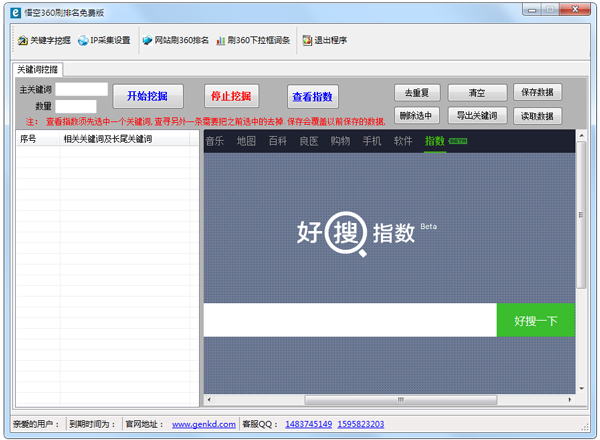The height and width of the screenshot is (440, 600).
Task: Click the green 好搜一下 button
Action: (x=536, y=320)
